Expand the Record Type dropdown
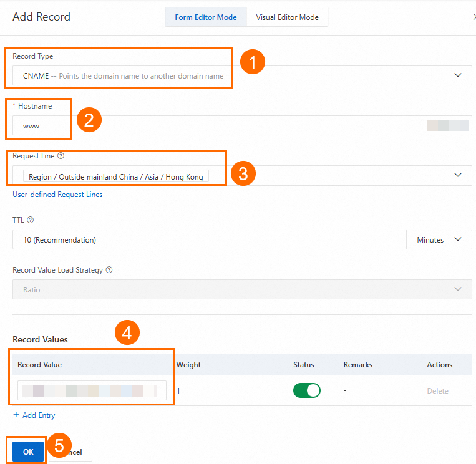The image size is (476, 464). [x=459, y=75]
